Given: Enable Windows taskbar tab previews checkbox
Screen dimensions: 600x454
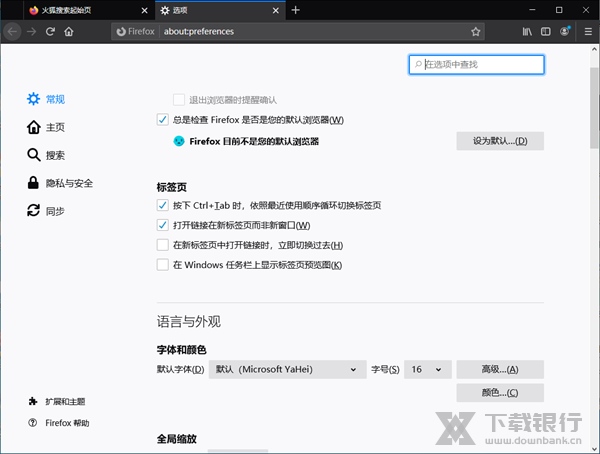Looking at the screenshot, I should click(163, 265).
